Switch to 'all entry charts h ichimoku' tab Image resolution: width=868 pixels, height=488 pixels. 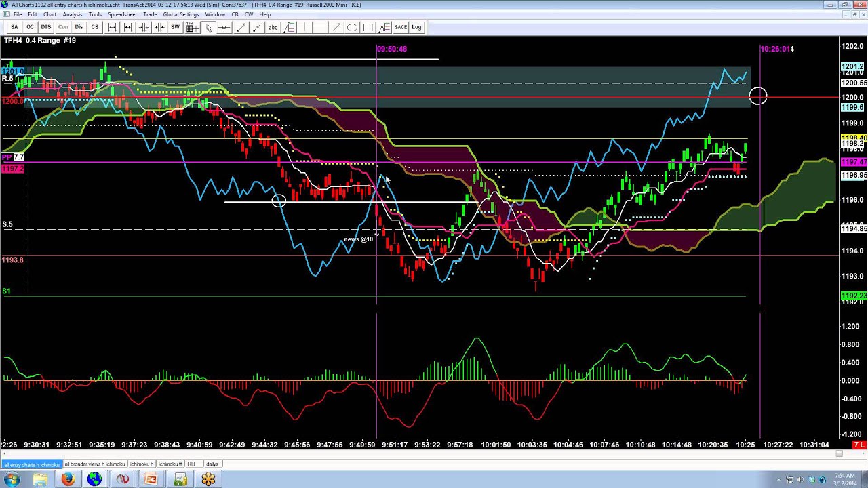31,464
